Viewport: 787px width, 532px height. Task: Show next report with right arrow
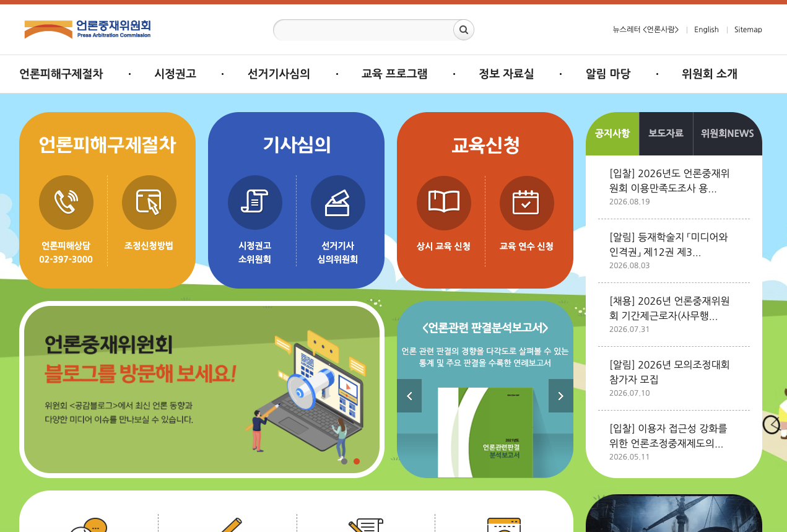click(x=561, y=396)
